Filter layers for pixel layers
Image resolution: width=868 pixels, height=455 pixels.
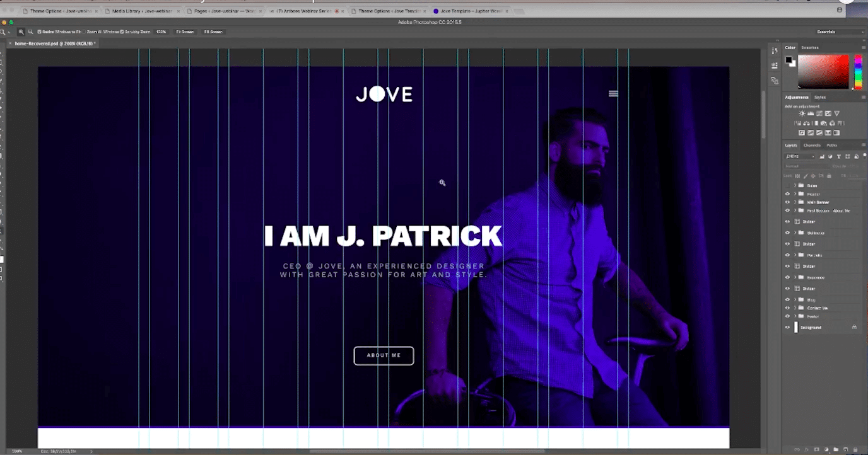click(822, 156)
